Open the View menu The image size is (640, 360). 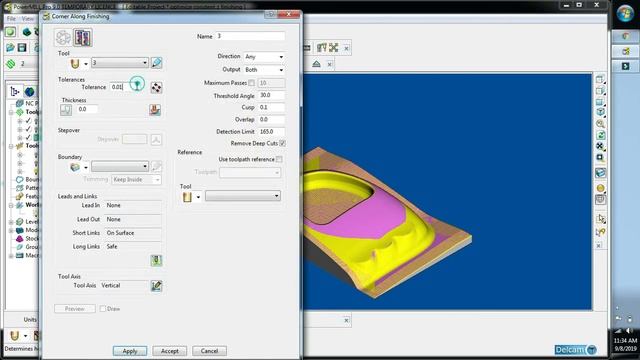(28, 19)
